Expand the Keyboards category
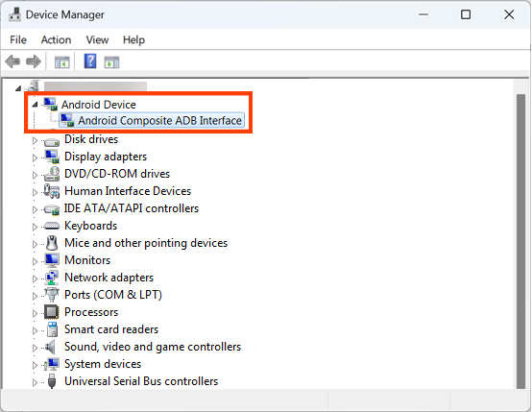Image resolution: width=532 pixels, height=412 pixels. pyautogui.click(x=35, y=227)
